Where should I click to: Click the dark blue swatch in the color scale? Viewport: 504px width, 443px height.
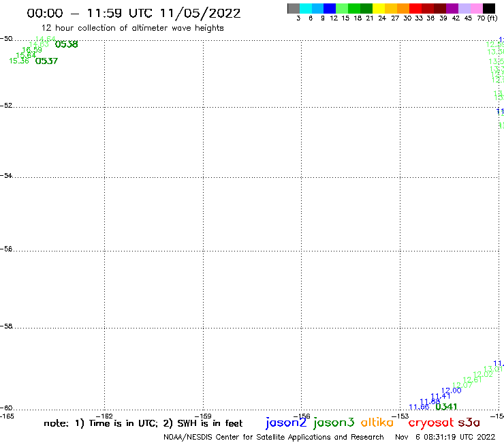coord(330,9)
